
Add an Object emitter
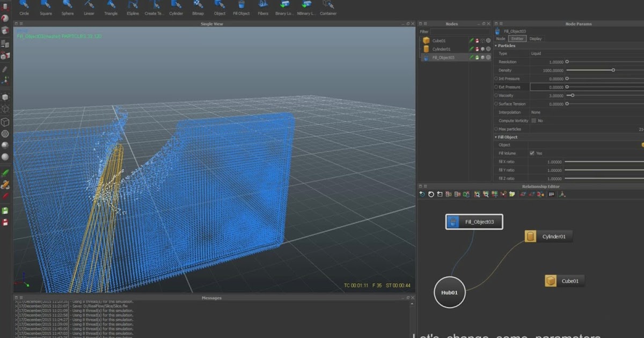tap(219, 8)
